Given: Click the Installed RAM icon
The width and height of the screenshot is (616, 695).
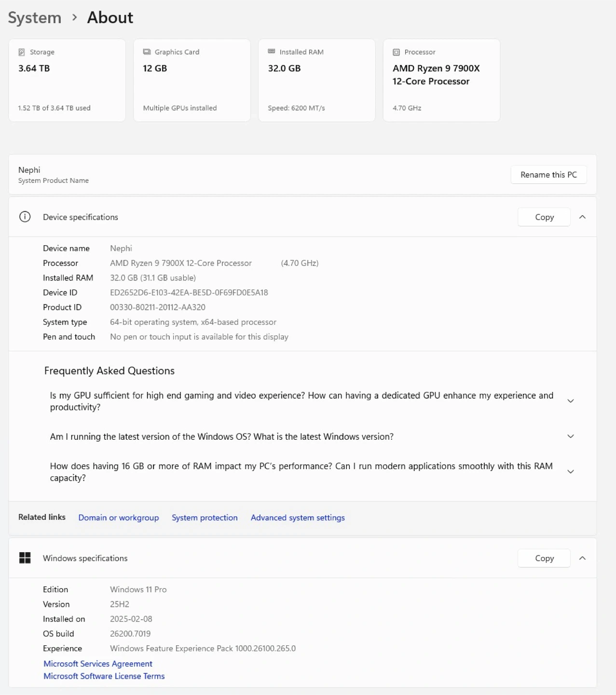Looking at the screenshot, I should [x=272, y=52].
